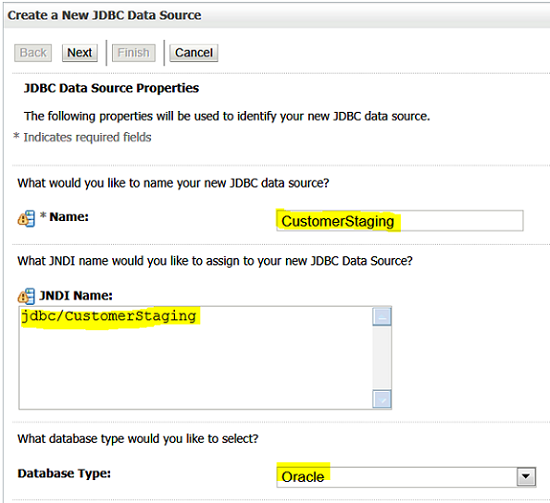The width and height of the screenshot is (550, 503).
Task: Click the Cancel button
Action: pos(194,53)
